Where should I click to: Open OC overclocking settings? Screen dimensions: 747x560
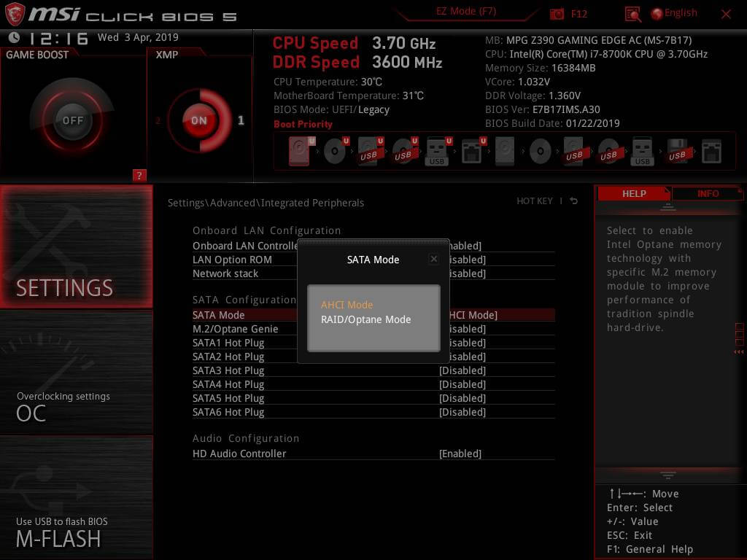(x=76, y=373)
